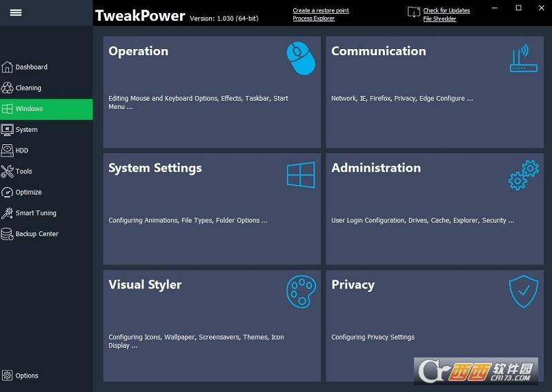Click the HDD drive icon in sidebar

click(8, 150)
